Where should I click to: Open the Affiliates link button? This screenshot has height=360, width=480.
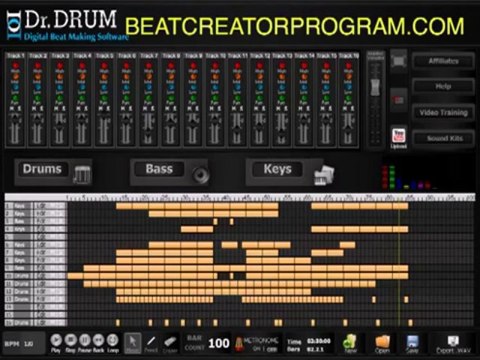[443, 61]
